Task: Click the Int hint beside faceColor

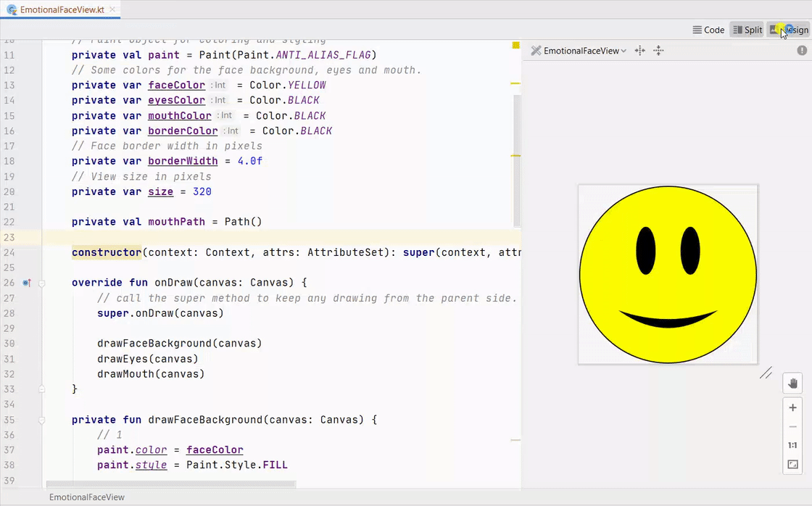Action: pos(219,86)
